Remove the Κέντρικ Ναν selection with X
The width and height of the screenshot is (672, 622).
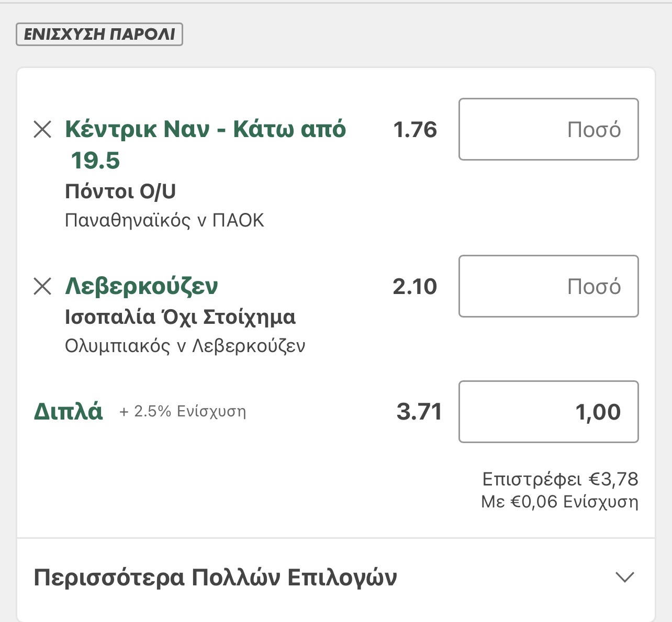[x=42, y=129]
